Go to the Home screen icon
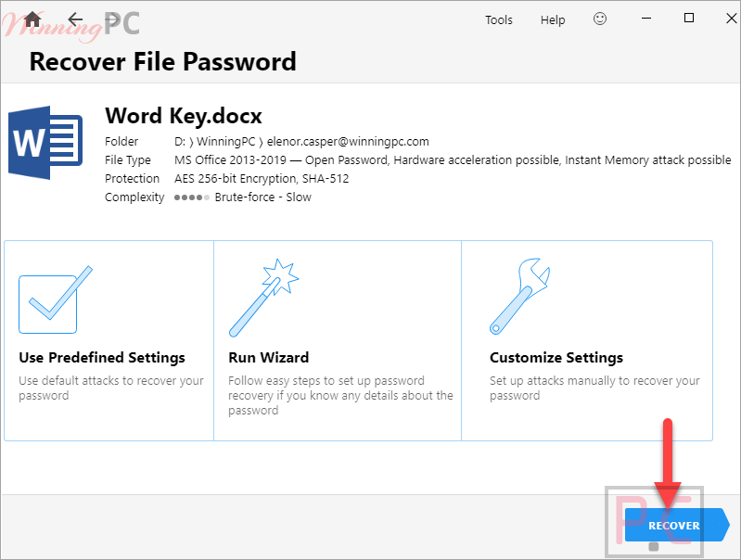 32,19
